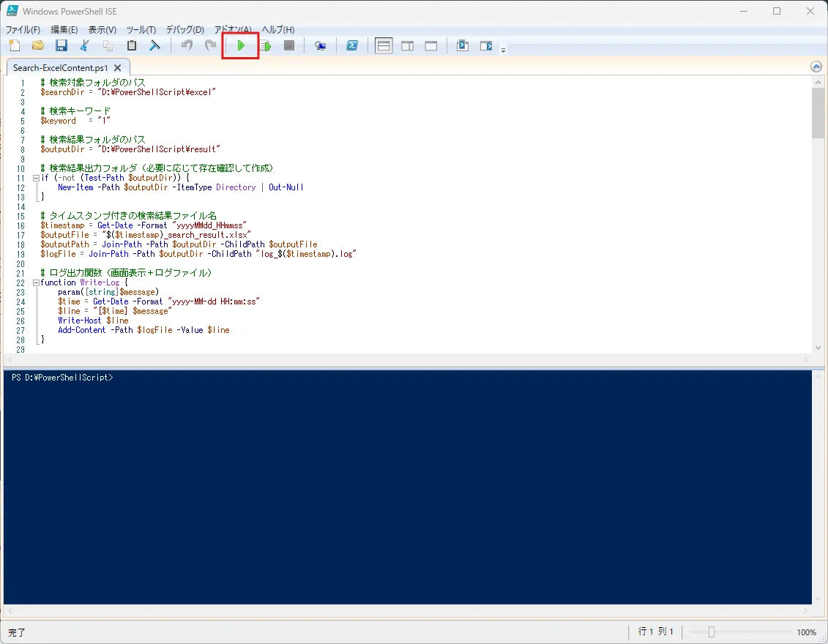Close the Search-ExcelContent.ps1 tab
The height and width of the screenshot is (644, 828).
pos(118,67)
